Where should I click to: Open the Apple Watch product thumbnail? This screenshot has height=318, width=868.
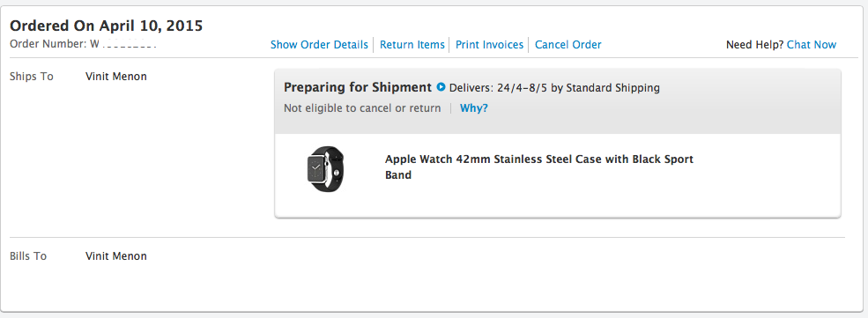(325, 169)
